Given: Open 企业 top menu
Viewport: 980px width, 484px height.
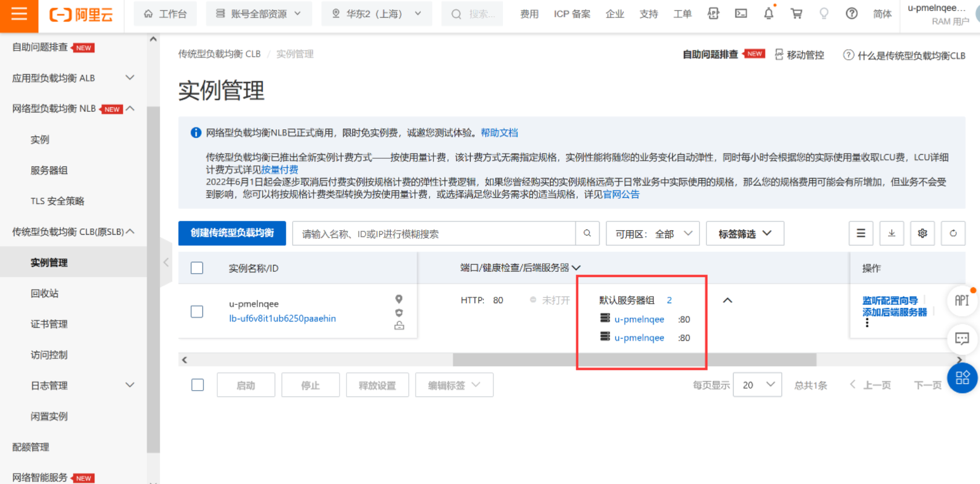Looking at the screenshot, I should tap(615, 14).
